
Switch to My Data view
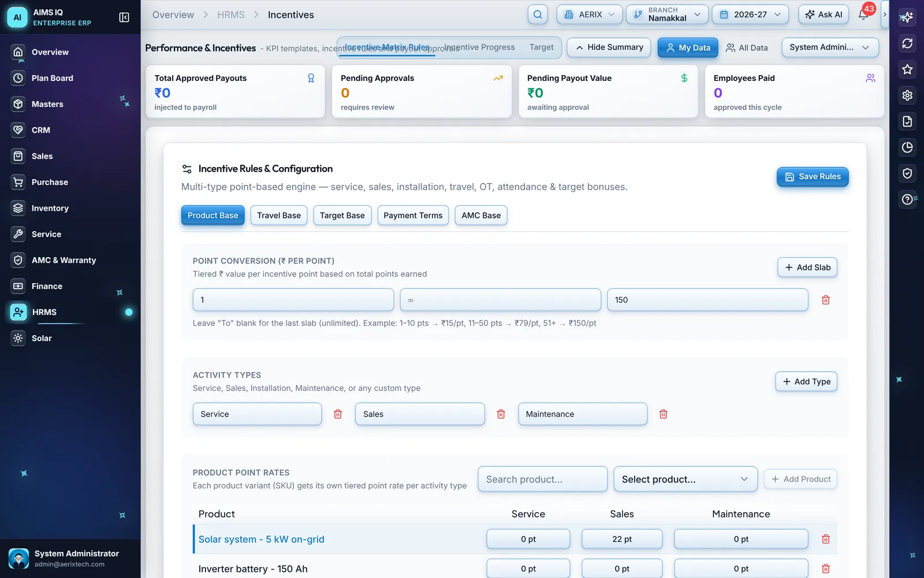point(688,47)
